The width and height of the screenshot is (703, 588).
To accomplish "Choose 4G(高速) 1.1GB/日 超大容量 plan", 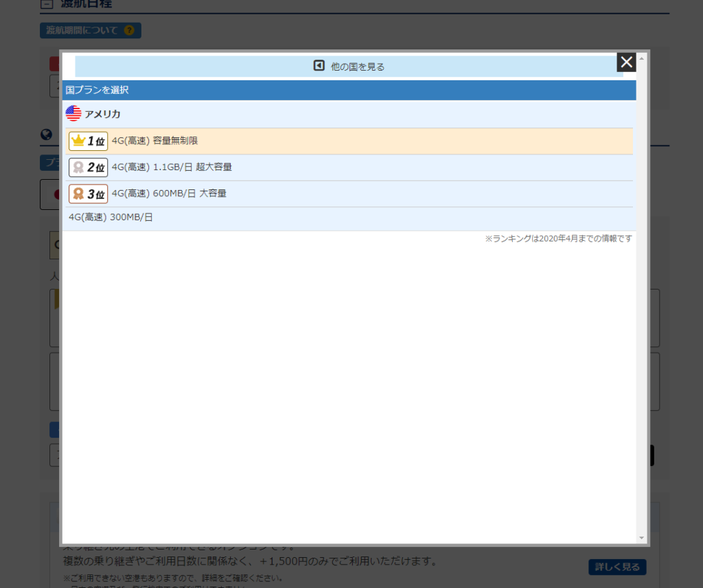I will 349,167.
